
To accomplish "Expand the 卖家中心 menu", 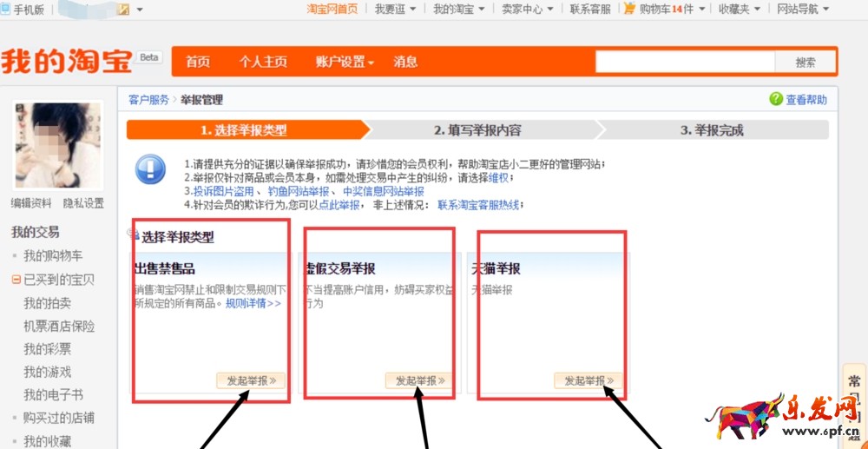I will click(528, 9).
